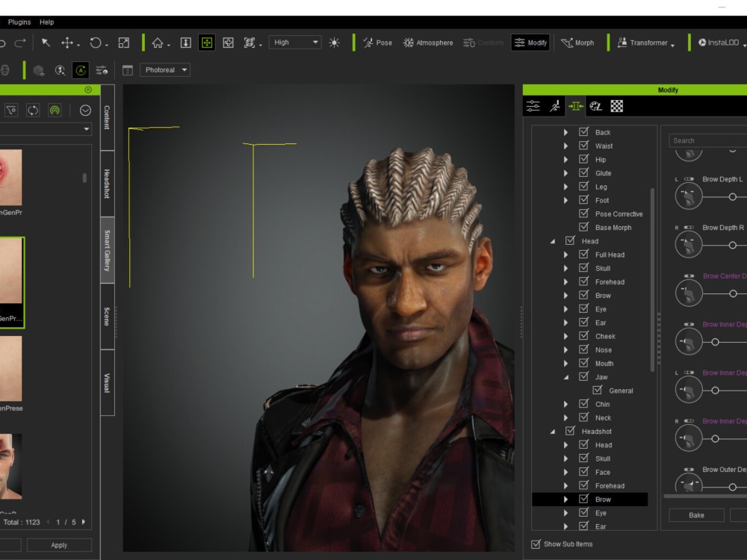Expand the highlighted Brow node under Headshot
The image size is (747, 560).
pos(565,500)
